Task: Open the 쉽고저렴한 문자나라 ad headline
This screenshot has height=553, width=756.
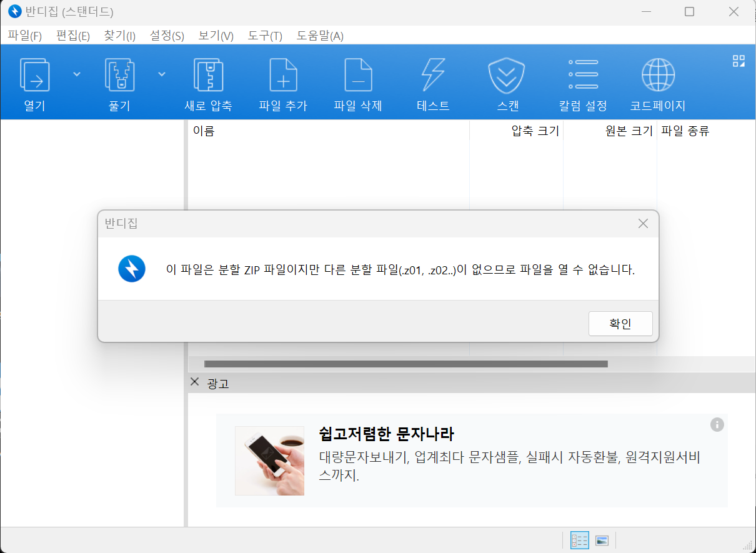Action: (386, 433)
